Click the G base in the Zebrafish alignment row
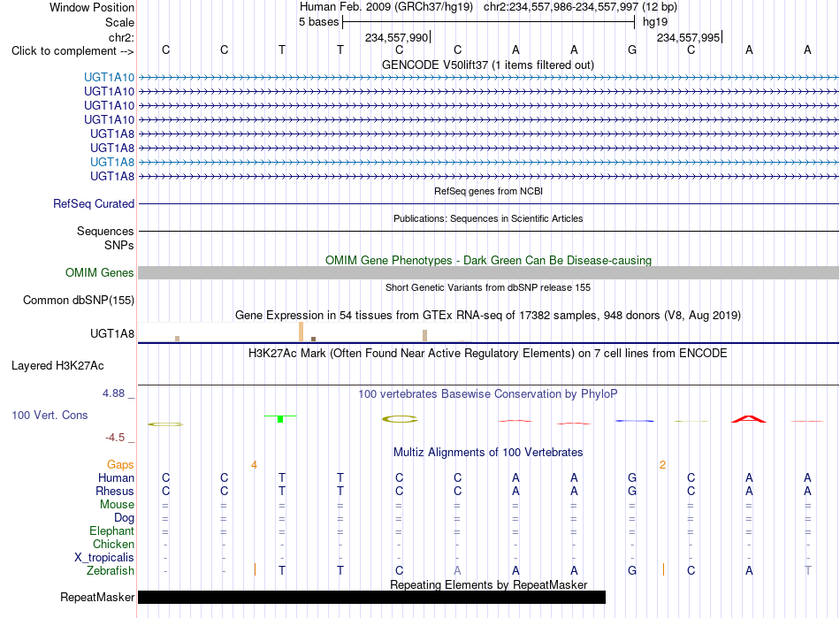 [632, 570]
